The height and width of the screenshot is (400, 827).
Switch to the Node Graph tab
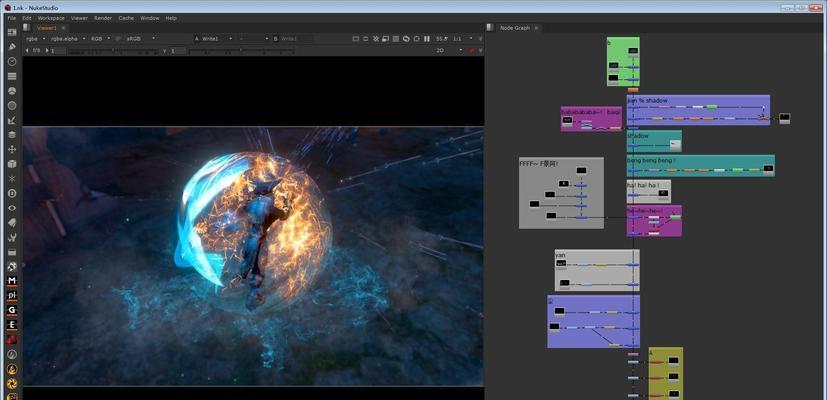514,28
